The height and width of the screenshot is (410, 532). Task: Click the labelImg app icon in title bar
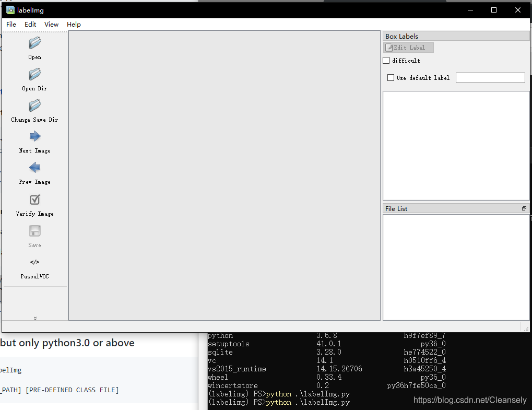pyautogui.click(x=10, y=10)
